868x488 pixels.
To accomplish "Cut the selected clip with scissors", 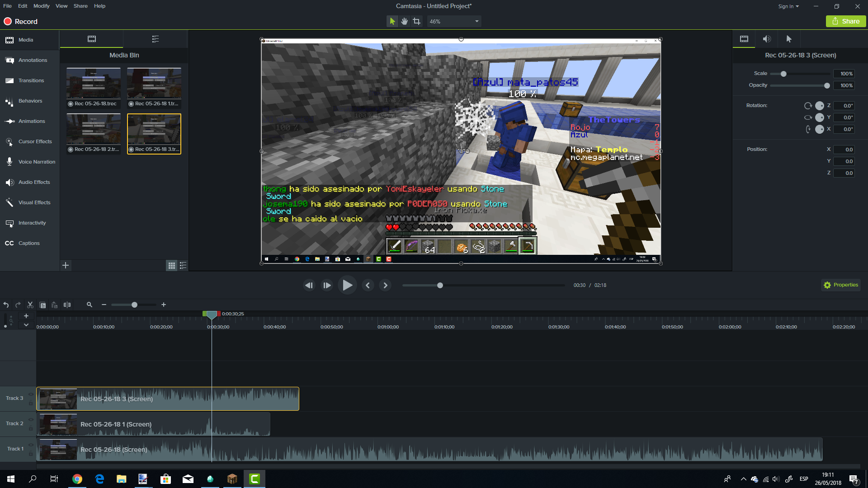I will point(30,305).
